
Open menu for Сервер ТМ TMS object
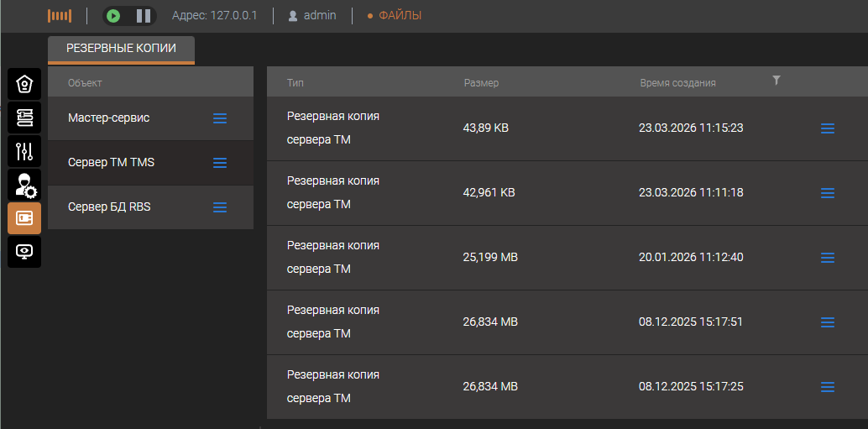[x=220, y=163]
